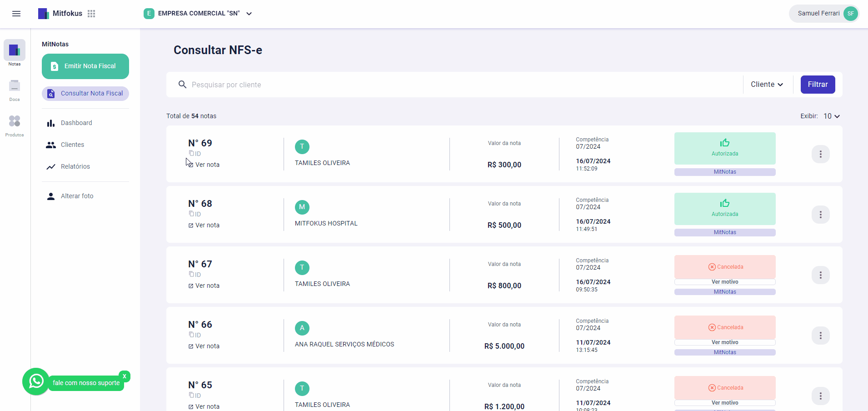The image size is (868, 411).
Task: Click the R$ 5.000,00 note value
Action: tap(504, 346)
